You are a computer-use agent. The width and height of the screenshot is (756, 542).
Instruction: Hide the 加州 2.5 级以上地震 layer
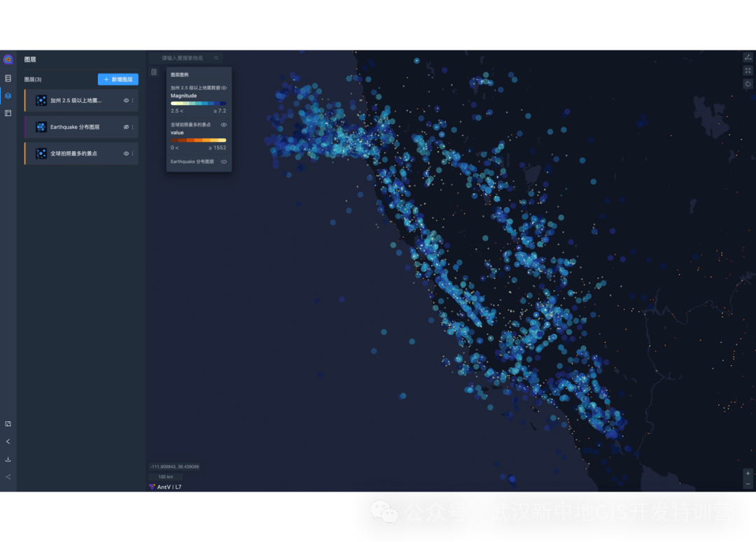pos(126,100)
